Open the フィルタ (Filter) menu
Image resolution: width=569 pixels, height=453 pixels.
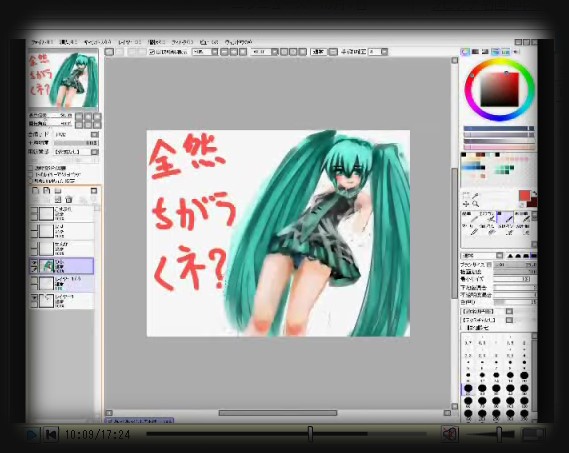[182, 42]
